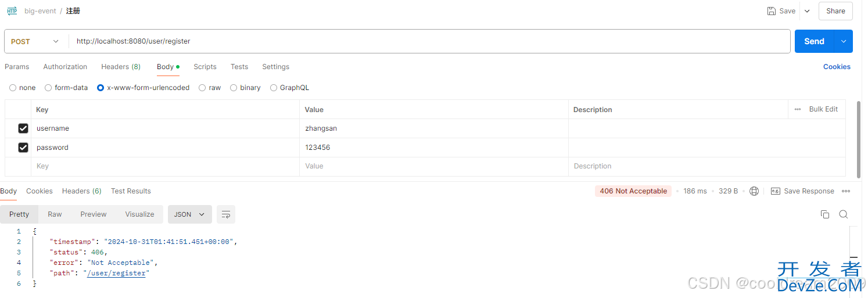Open the network globe icon in response bar
This screenshot has width=868, height=298.
point(754,191)
